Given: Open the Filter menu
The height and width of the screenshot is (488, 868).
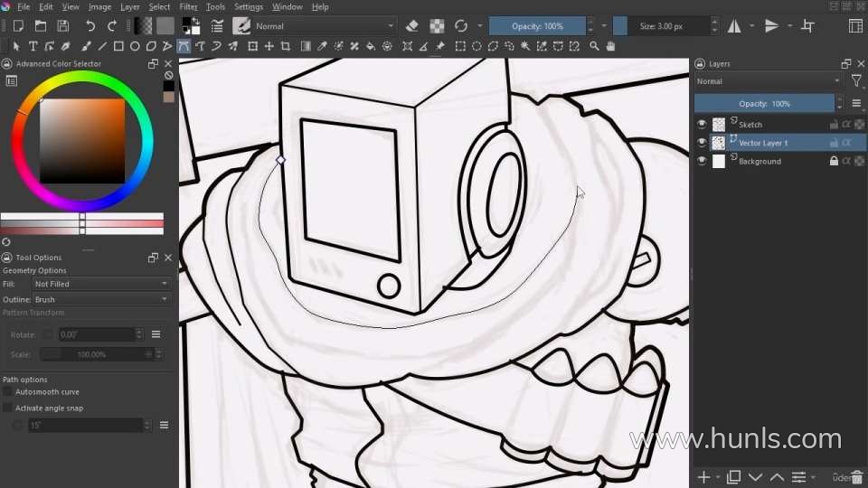Looking at the screenshot, I should [x=188, y=6].
